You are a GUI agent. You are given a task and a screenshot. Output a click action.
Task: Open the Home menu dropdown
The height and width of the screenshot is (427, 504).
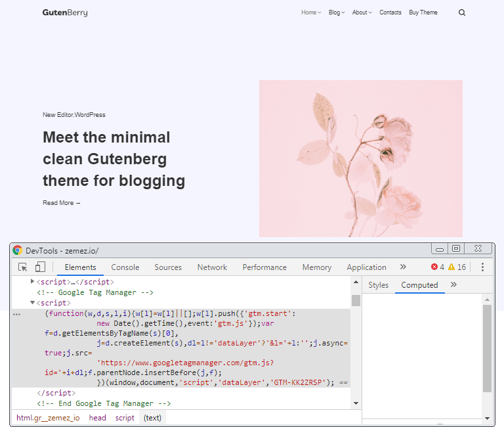pos(311,12)
